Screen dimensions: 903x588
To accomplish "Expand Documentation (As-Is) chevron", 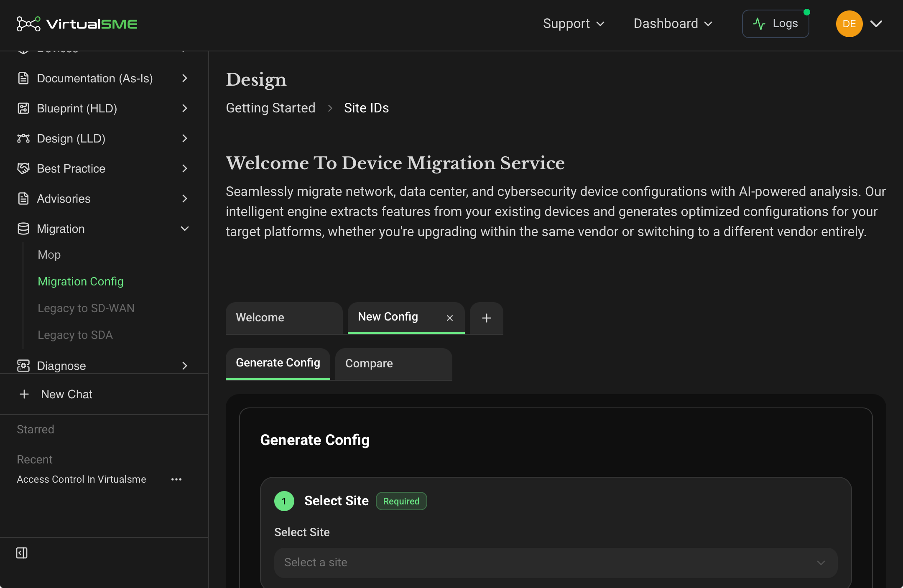I will coord(185,78).
